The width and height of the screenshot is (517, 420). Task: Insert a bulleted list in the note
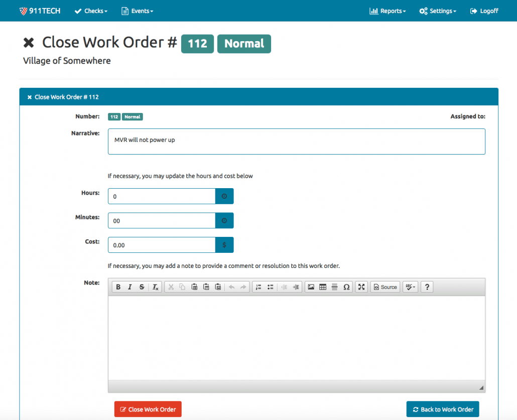[x=270, y=287]
